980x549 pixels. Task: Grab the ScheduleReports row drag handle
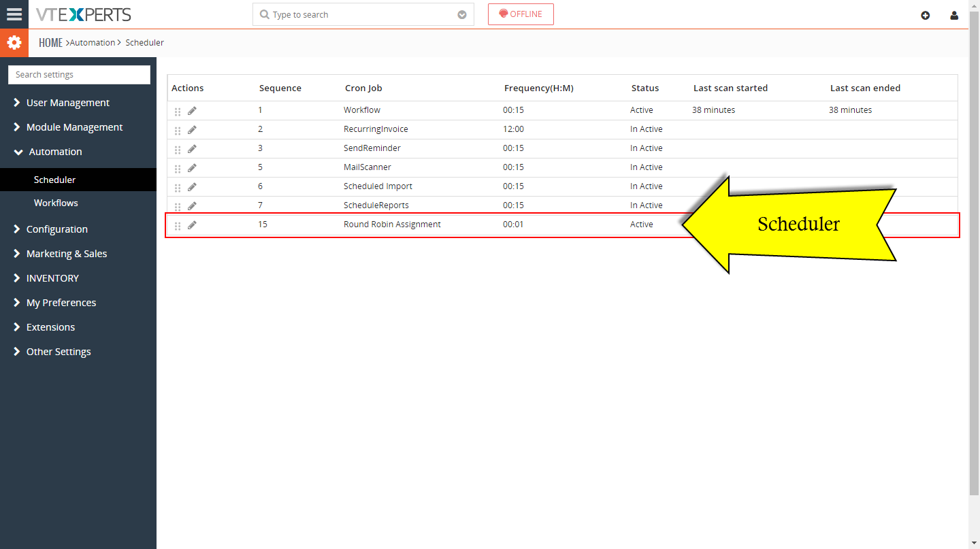(x=178, y=206)
